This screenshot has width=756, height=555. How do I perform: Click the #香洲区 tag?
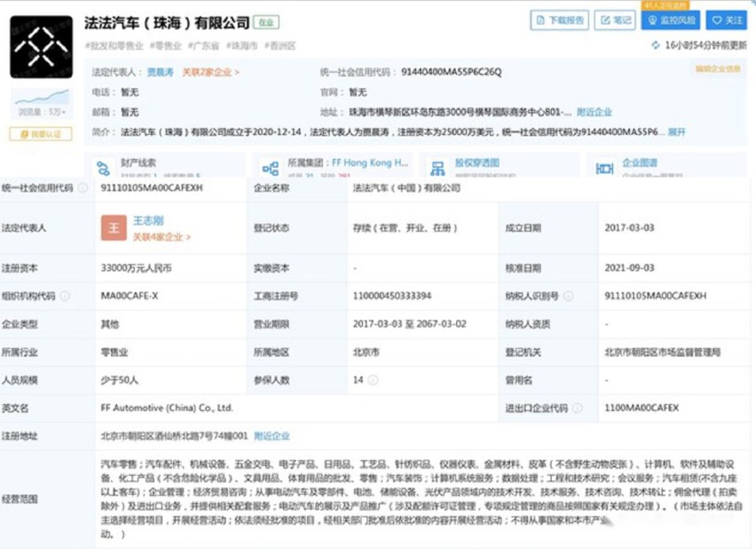[x=280, y=46]
